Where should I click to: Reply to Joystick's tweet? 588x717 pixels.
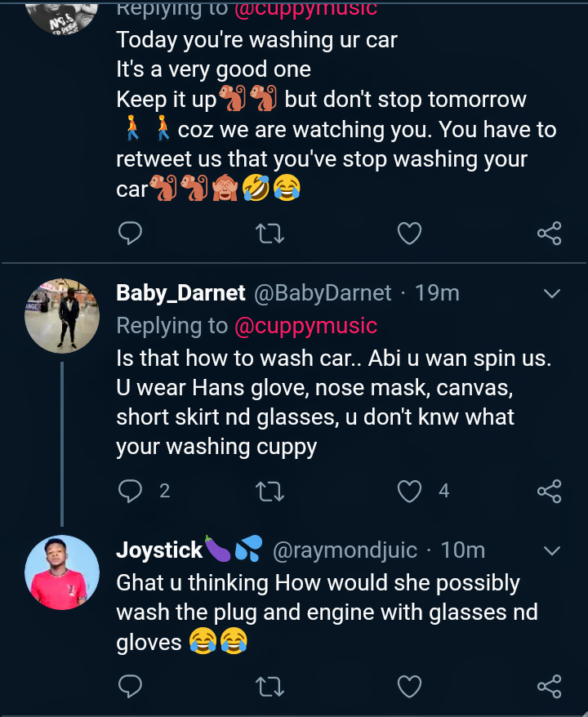130,686
